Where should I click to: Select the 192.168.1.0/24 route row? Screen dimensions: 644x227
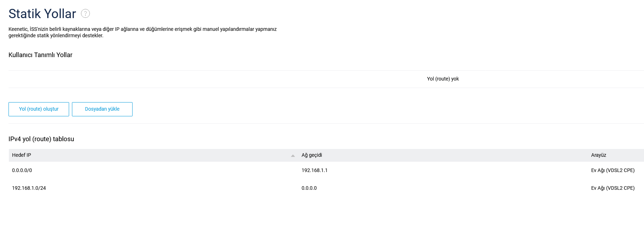[x=326, y=188]
